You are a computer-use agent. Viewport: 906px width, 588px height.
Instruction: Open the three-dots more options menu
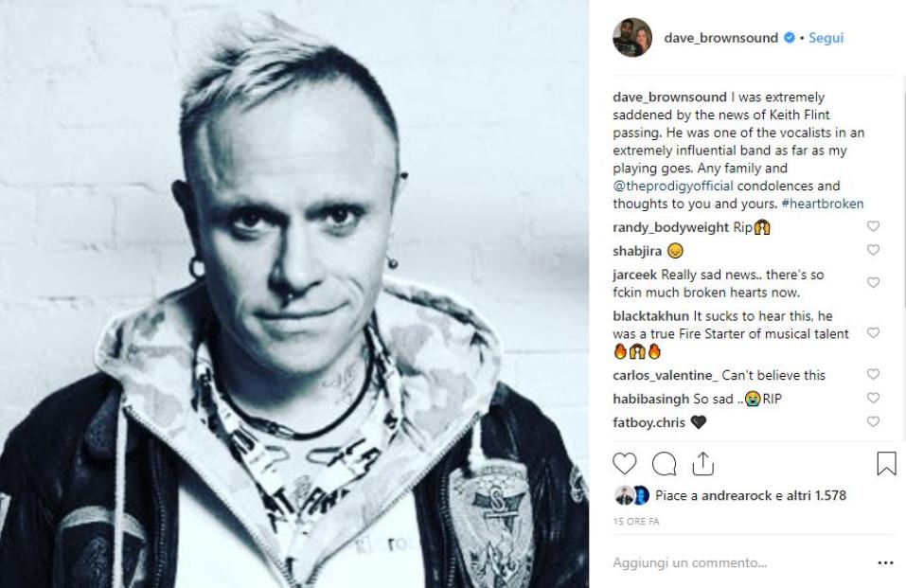[885, 562]
